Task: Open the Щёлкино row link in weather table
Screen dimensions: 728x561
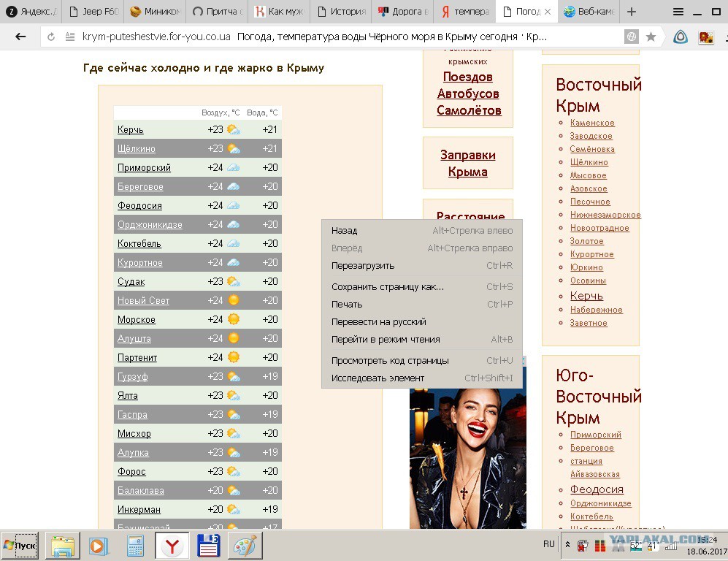Action: click(x=136, y=149)
